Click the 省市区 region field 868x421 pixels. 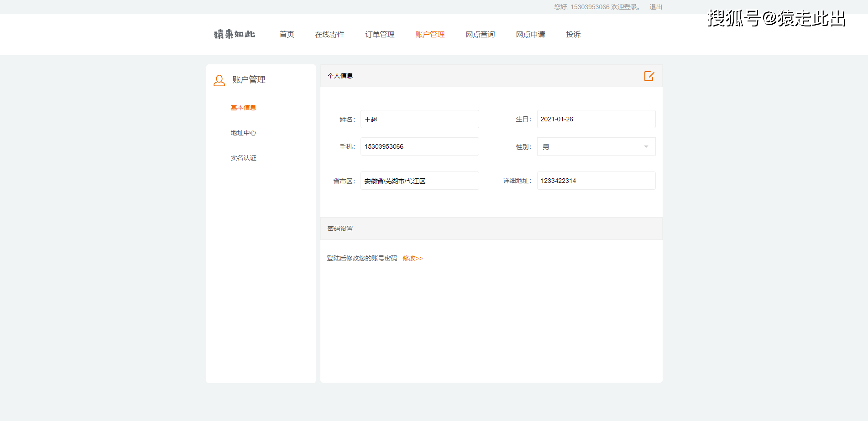[x=420, y=181]
